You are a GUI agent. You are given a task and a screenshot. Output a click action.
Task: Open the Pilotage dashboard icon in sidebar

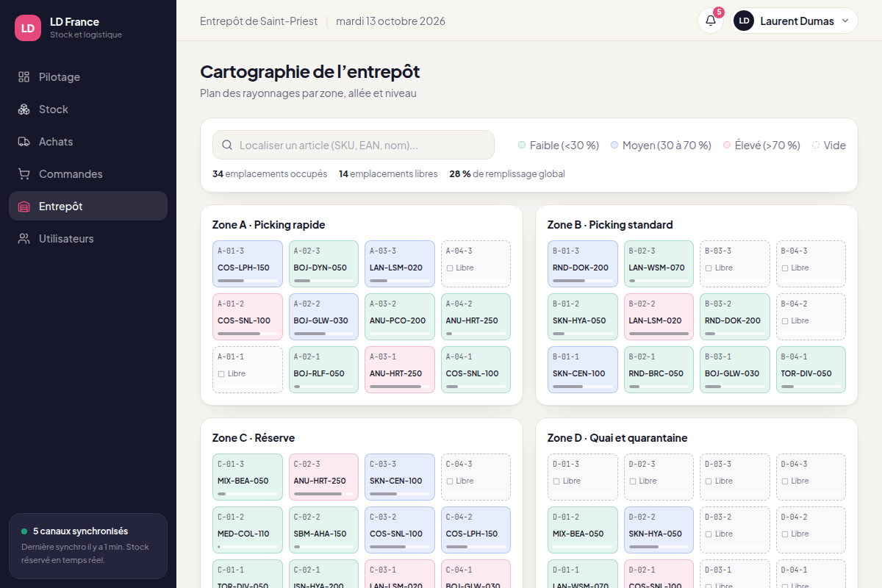click(24, 77)
